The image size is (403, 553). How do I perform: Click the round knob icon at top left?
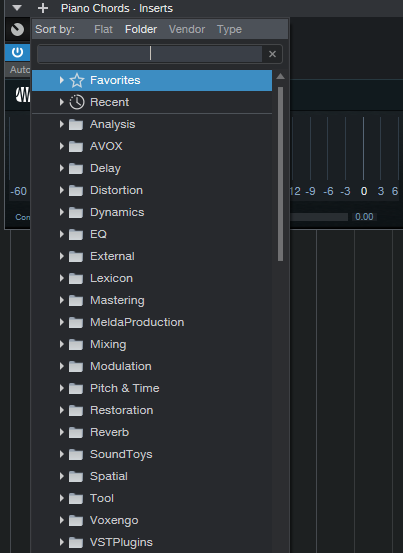(17, 30)
